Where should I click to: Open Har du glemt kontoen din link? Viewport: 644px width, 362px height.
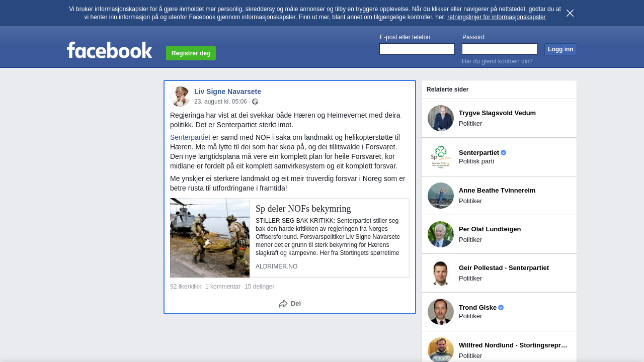497,61
